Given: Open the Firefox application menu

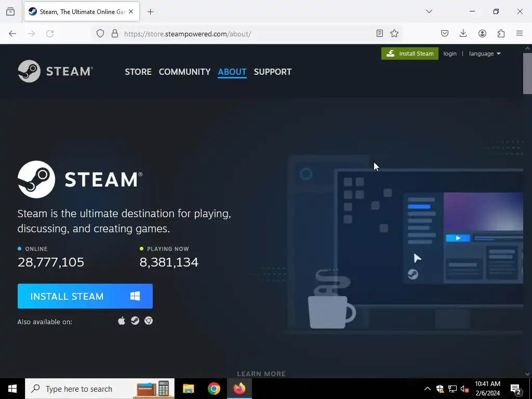Looking at the screenshot, I should [x=520, y=33].
